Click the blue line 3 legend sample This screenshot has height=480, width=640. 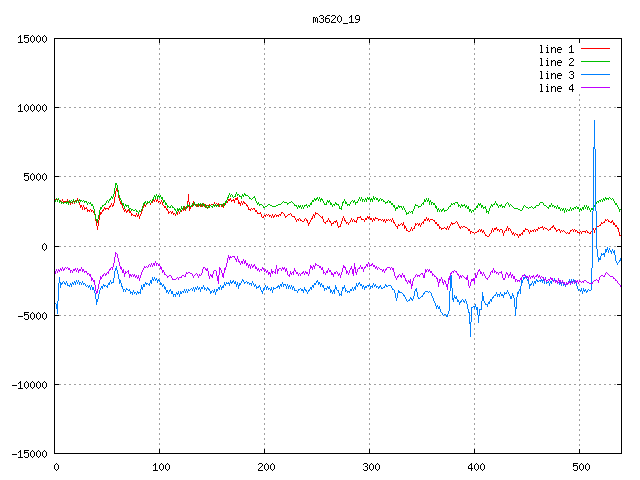[596, 75]
